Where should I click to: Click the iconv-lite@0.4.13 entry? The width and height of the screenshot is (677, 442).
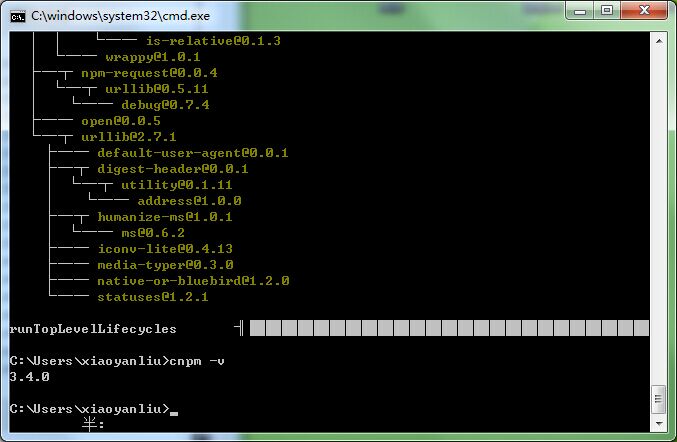point(165,249)
